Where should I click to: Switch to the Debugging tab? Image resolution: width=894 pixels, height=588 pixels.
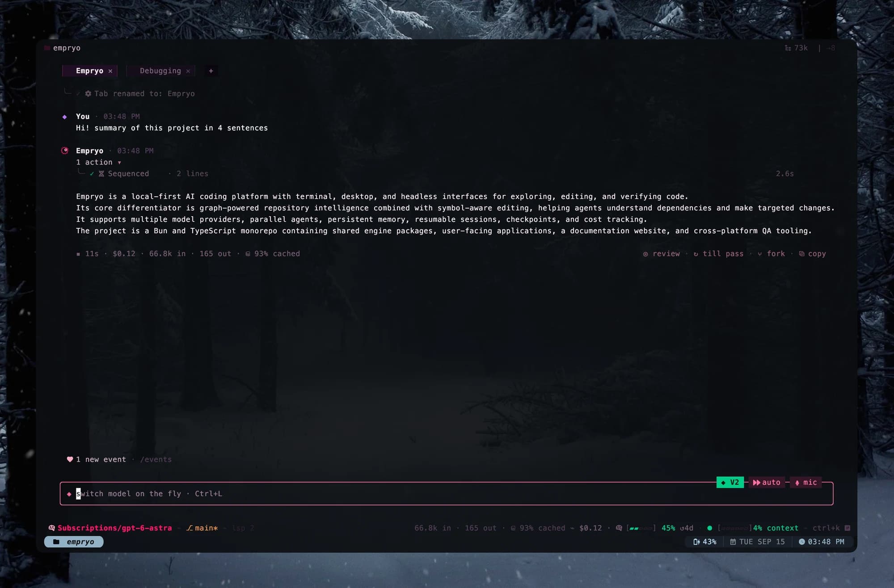(x=160, y=71)
